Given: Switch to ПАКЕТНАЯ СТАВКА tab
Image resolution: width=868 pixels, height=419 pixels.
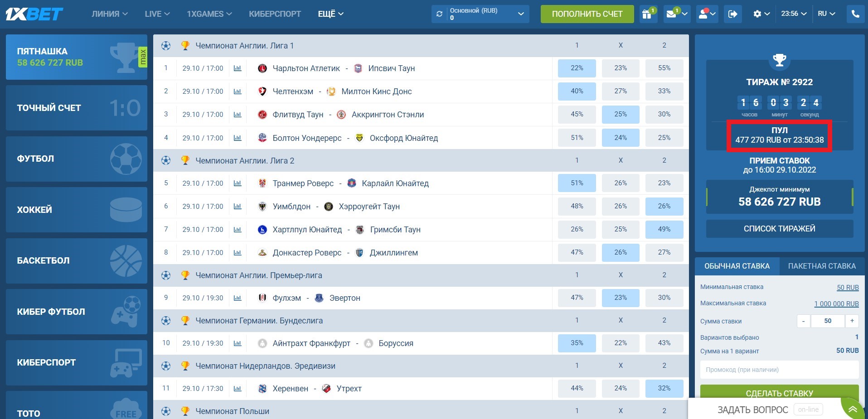Looking at the screenshot, I should coord(822,266).
